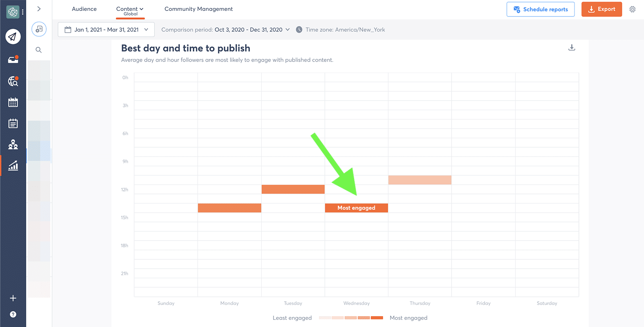Click the search magnifier icon
Image resolution: width=644 pixels, height=327 pixels.
tap(39, 50)
